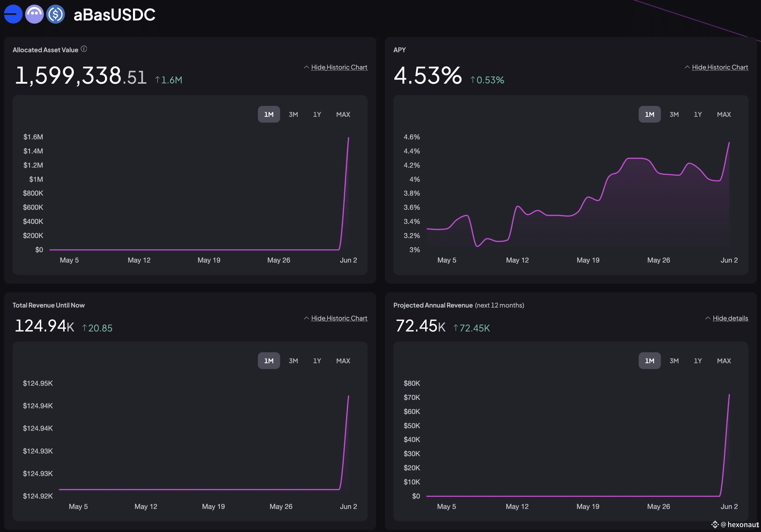Select 1Y range in Projected Annual Revenue chart
The image size is (761, 532).
coord(698,361)
